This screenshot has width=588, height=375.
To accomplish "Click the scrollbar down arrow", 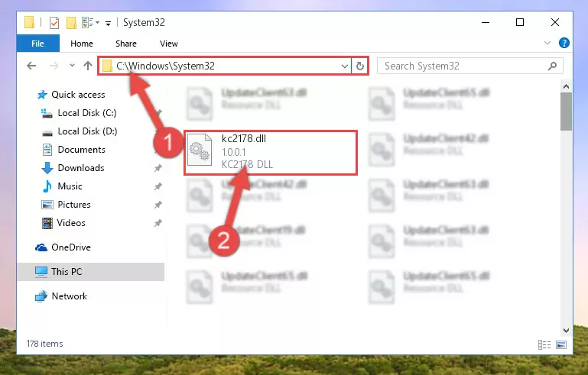I will tap(566, 331).
